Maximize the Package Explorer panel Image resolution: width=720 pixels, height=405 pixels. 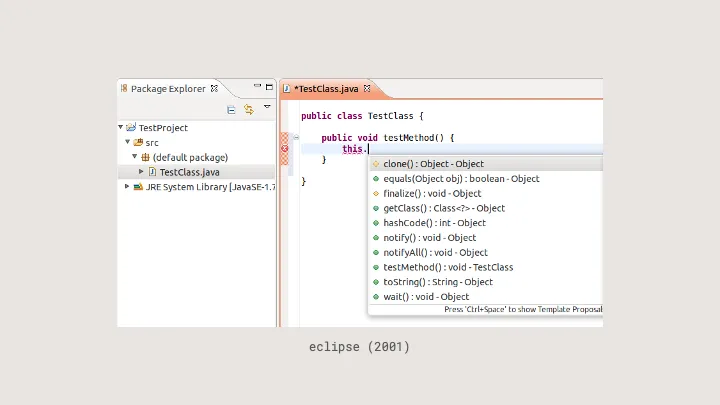click(x=270, y=87)
